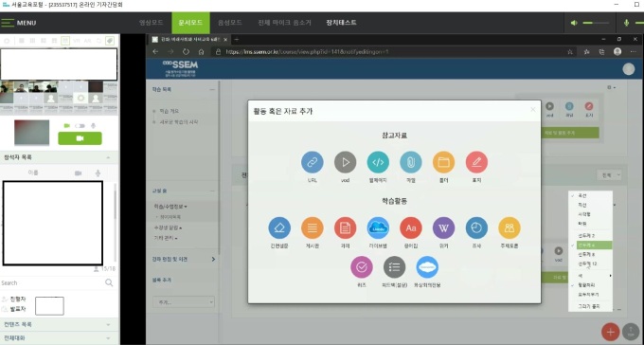Mute the microphone icon beside the switch
Screen dimensions: 644x345
click(x=93, y=126)
